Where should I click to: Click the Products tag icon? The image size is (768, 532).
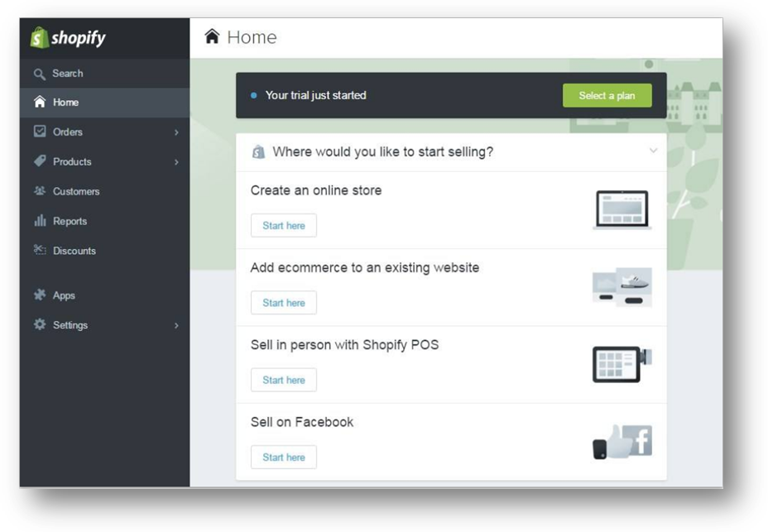point(40,161)
